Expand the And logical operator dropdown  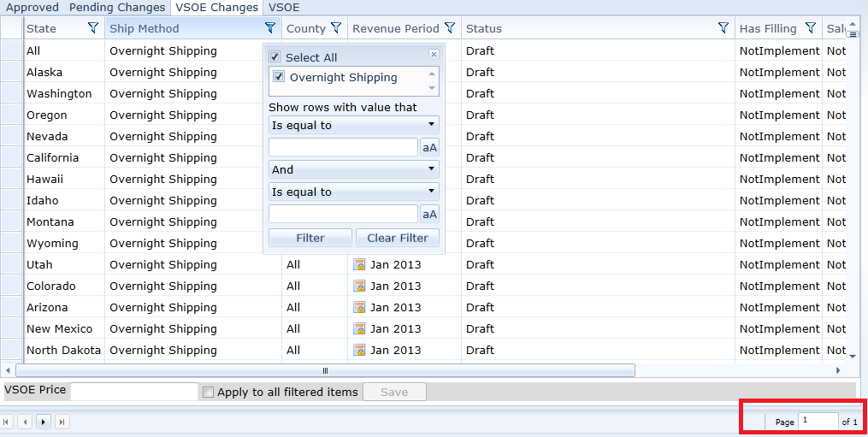[353, 169]
